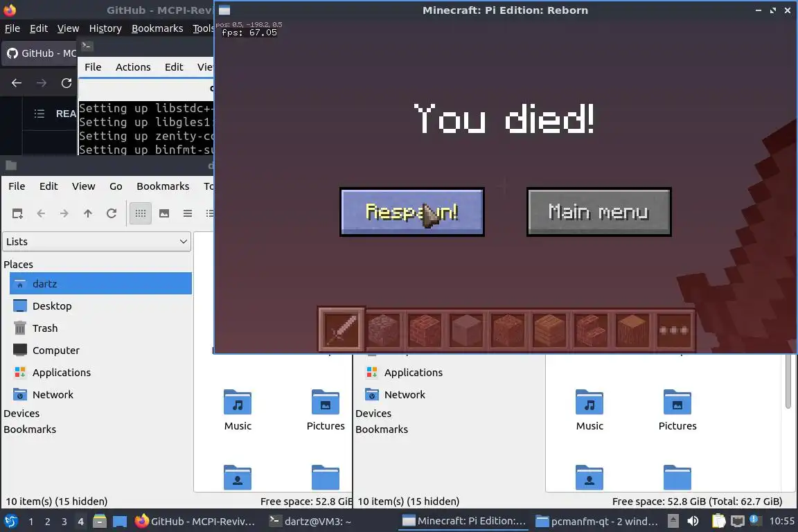Viewport: 798px width, 532px height.
Task: Select the wooden planks block hotbar slot
Action: [549, 330]
